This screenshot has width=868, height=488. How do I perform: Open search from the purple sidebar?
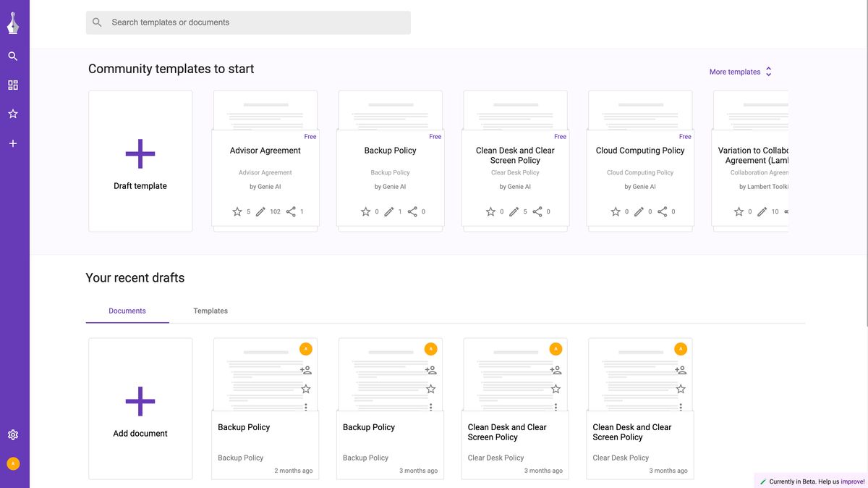click(x=12, y=56)
